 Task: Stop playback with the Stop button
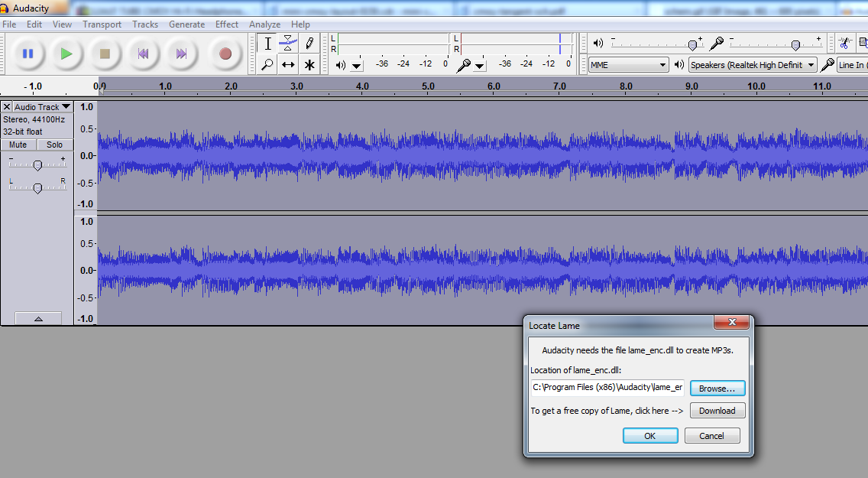click(105, 54)
